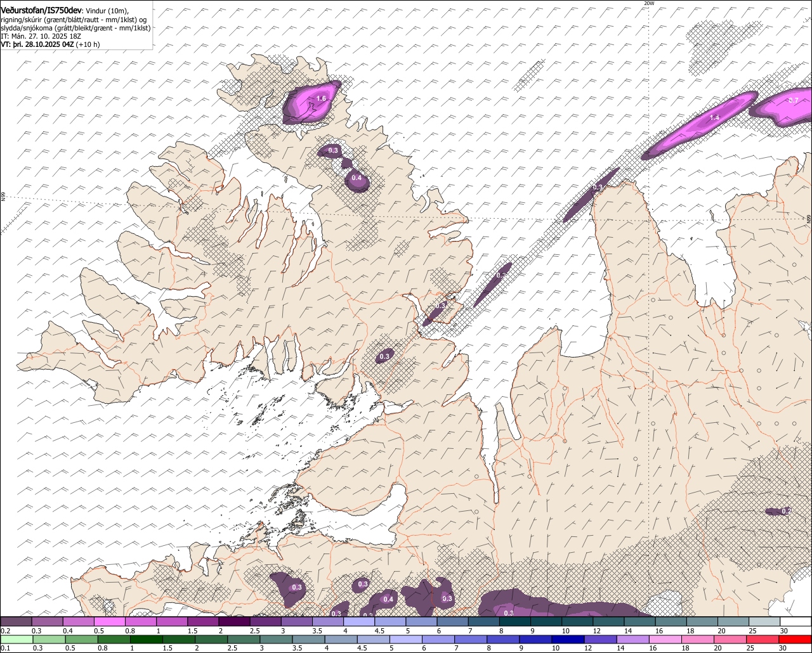812x653 pixels.
Task: Click the 20W longitude label
Action: pos(648,3)
